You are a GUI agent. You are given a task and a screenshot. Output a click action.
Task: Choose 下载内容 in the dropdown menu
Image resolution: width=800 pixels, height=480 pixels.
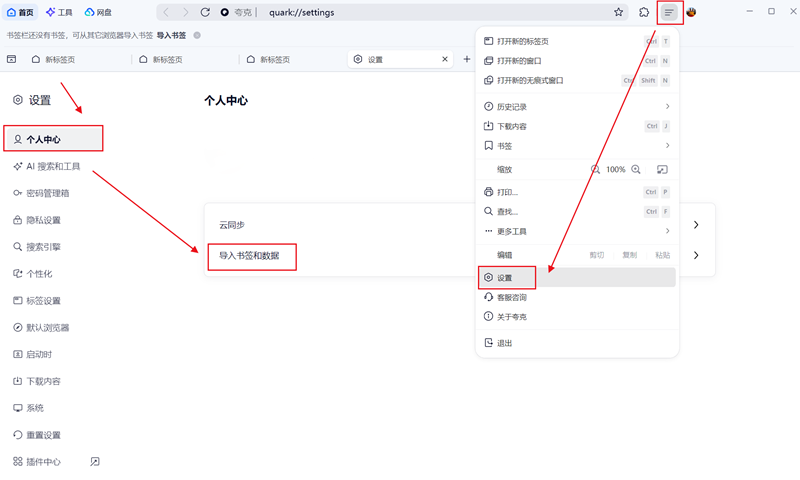click(x=577, y=126)
